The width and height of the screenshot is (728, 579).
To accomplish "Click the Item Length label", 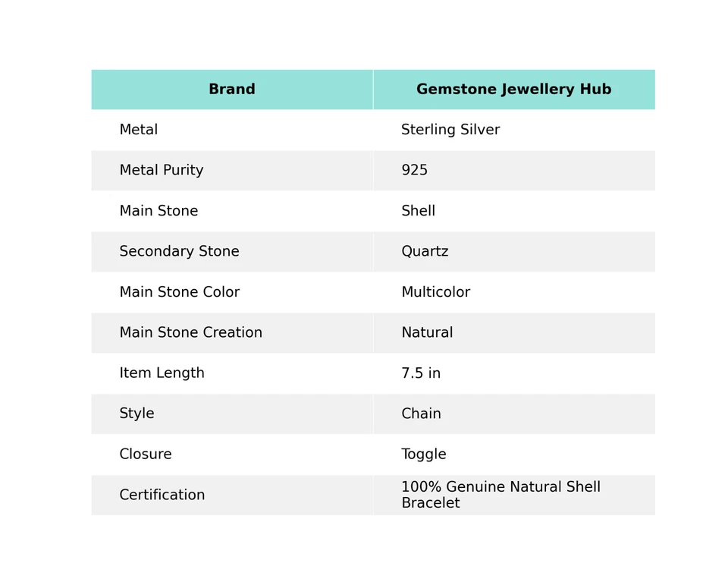I will coord(162,373).
